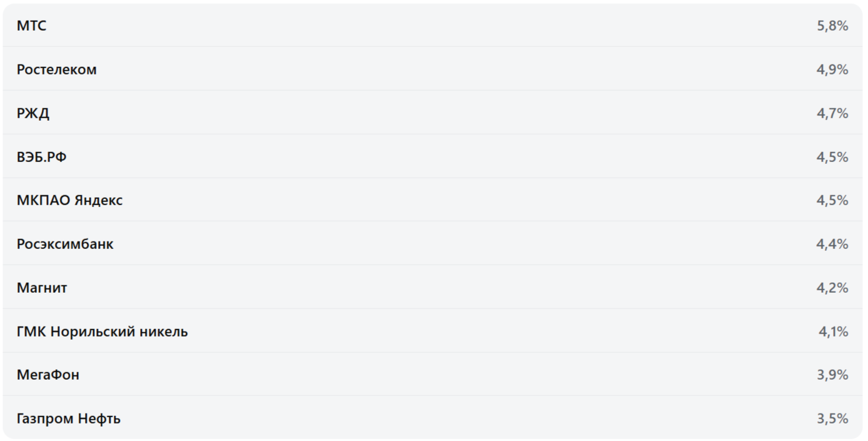The image size is (868, 441).
Task: Open the Росэксимбанк entry
Action: [65, 244]
